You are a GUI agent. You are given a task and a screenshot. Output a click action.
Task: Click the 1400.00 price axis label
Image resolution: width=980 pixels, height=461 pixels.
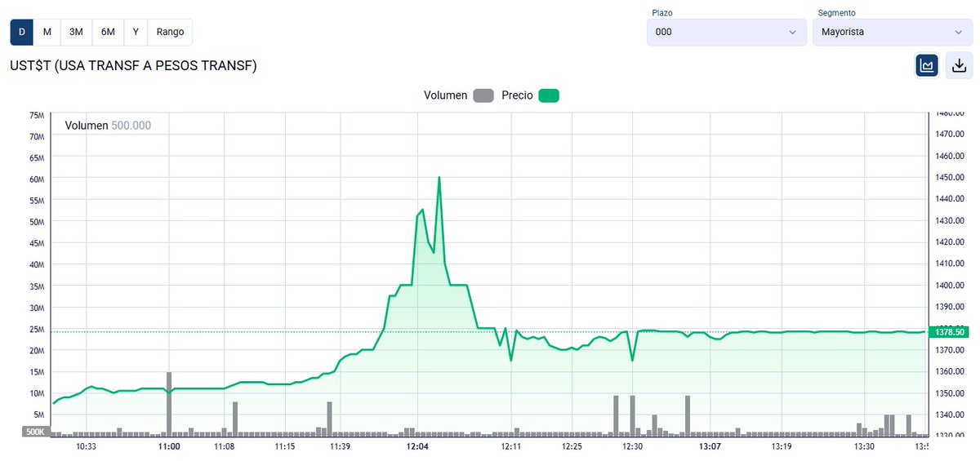(949, 286)
